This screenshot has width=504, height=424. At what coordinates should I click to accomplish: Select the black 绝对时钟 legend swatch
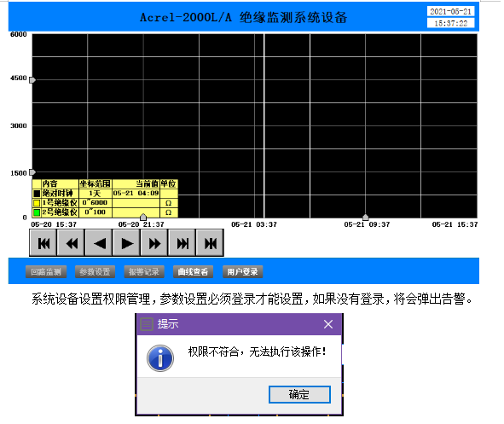tap(37, 193)
